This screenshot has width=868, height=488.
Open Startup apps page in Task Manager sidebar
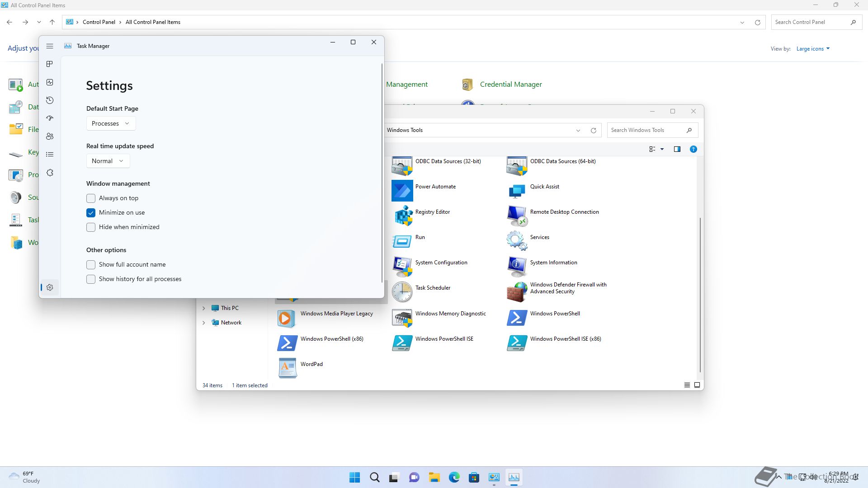point(50,118)
